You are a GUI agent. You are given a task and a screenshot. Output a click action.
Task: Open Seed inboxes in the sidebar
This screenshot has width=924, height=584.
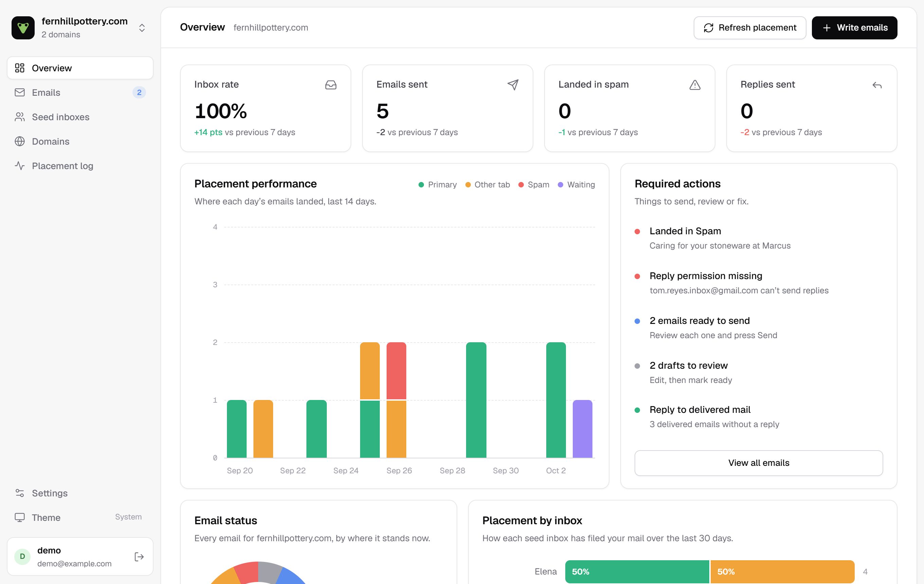[80, 117]
